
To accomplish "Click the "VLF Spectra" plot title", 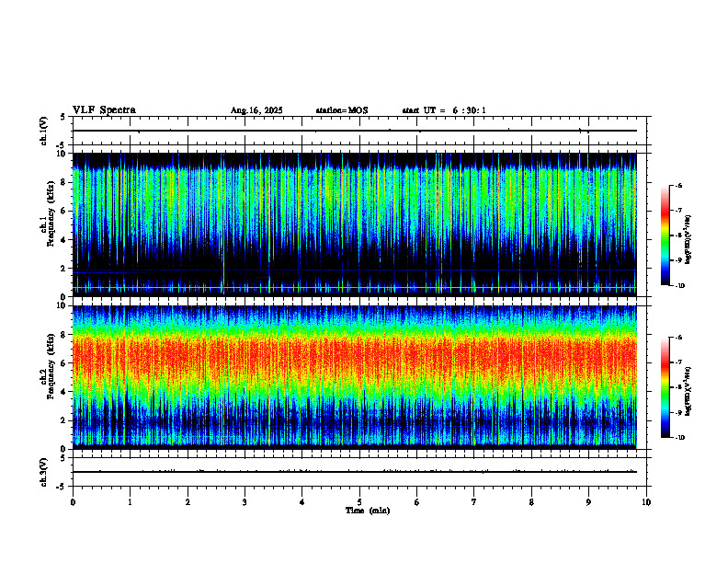I will click(104, 110).
